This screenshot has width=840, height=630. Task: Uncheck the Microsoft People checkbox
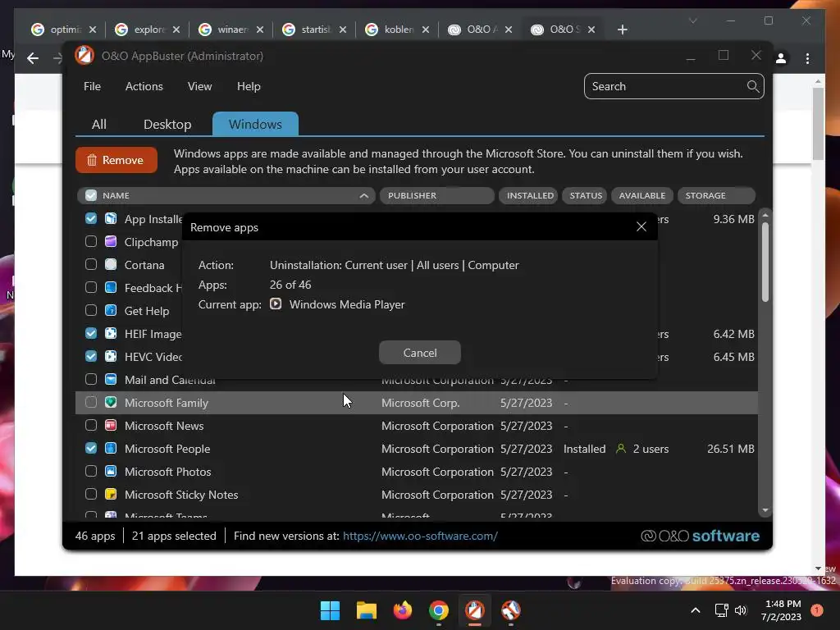(91, 449)
